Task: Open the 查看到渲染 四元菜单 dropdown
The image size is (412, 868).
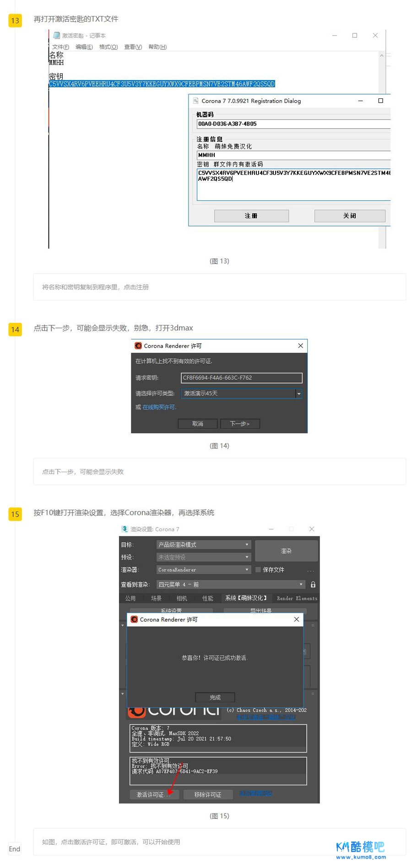Action: click(231, 584)
